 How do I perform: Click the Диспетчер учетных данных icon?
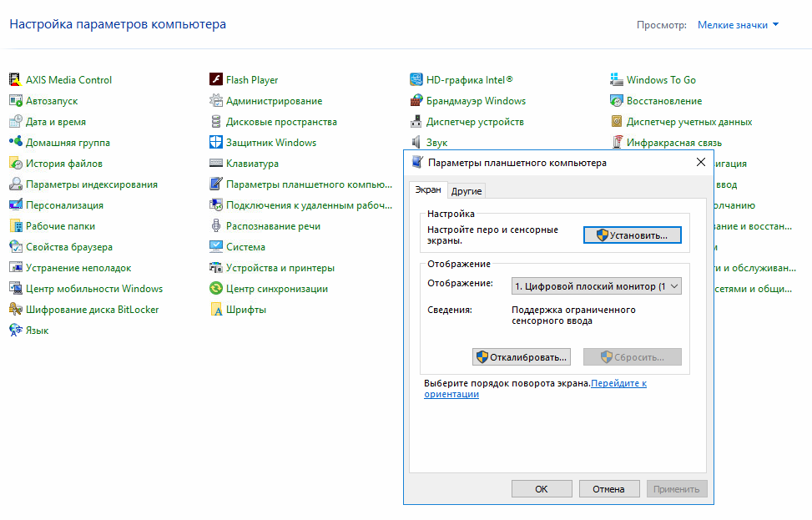(616, 122)
